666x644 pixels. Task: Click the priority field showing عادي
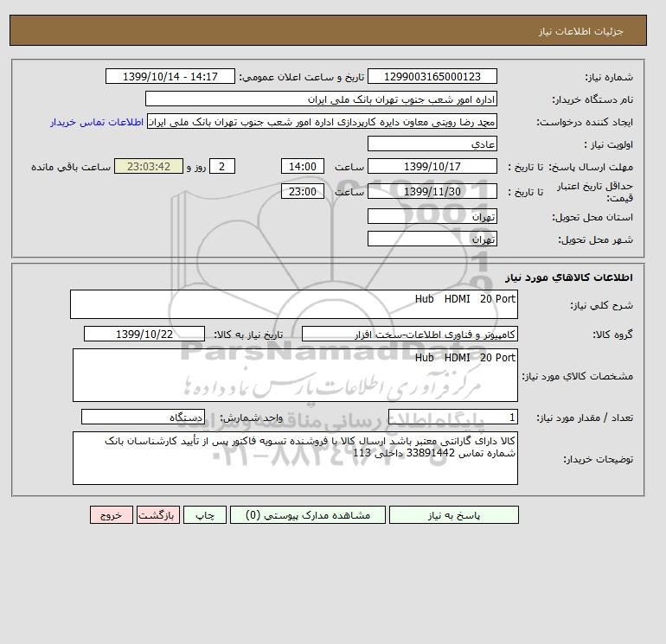432,143
